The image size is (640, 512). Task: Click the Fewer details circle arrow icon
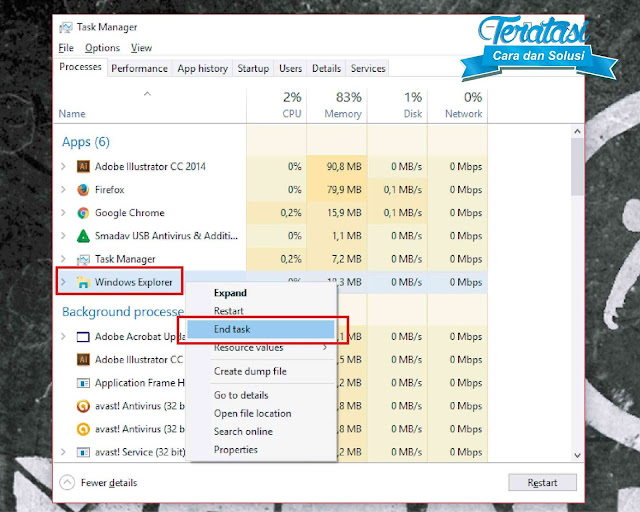click(67, 483)
